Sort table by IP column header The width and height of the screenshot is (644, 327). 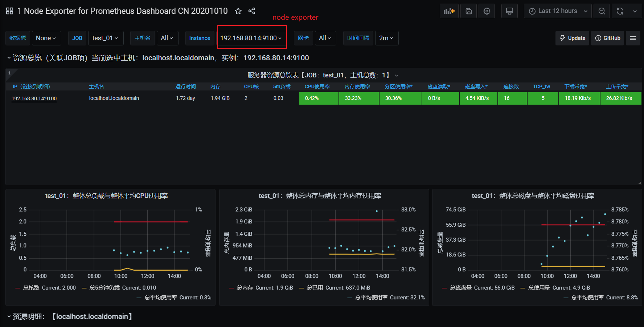point(31,86)
